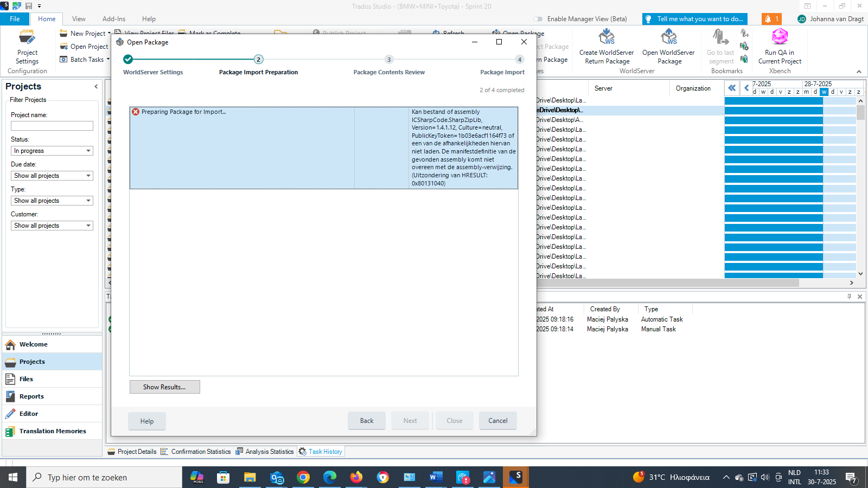This screenshot has height=488, width=868.
Task: Click step 2 Package Import Preparation marker
Action: click(x=259, y=59)
